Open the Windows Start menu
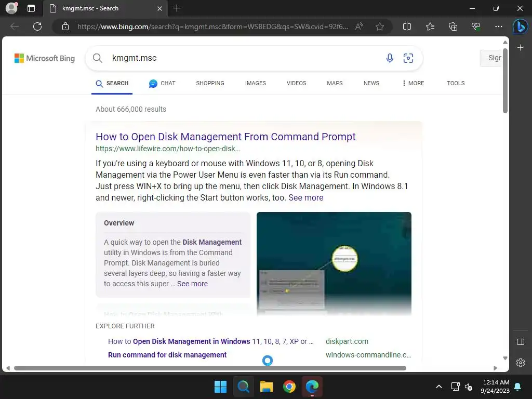Viewport: 532px width, 399px height. [220, 387]
